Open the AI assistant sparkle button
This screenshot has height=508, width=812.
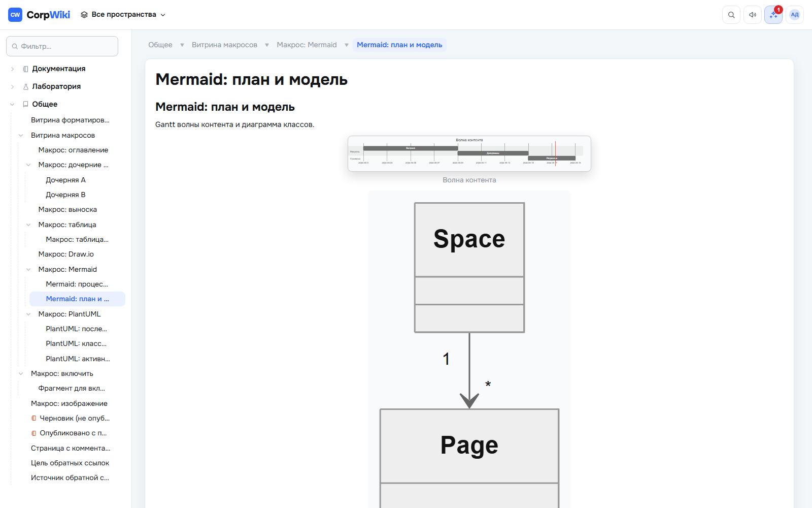[x=773, y=15]
